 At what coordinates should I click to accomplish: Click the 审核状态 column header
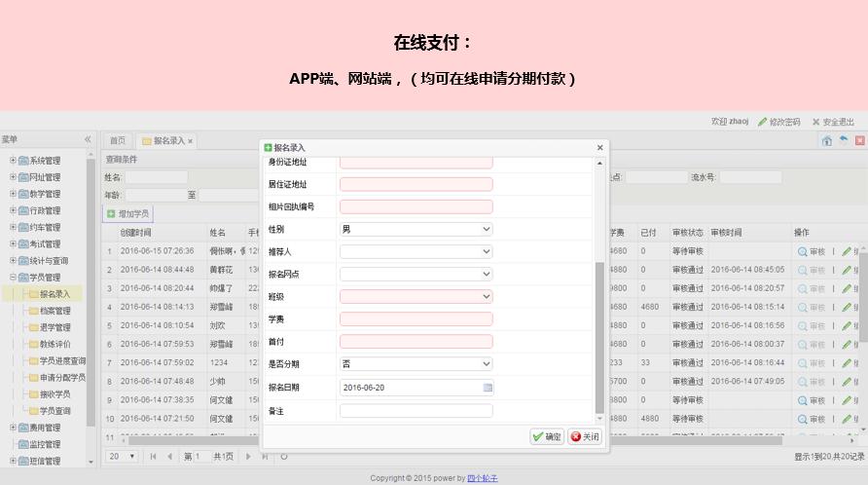point(688,233)
